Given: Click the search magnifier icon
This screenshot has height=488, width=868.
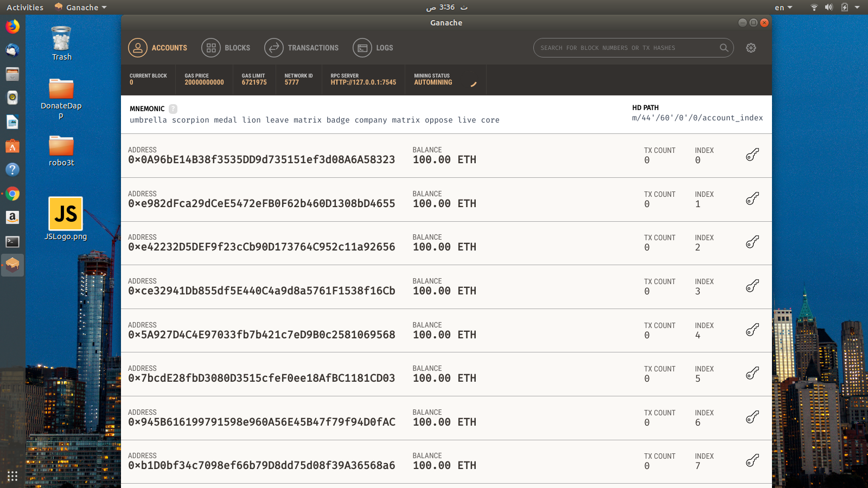Looking at the screenshot, I should (724, 48).
